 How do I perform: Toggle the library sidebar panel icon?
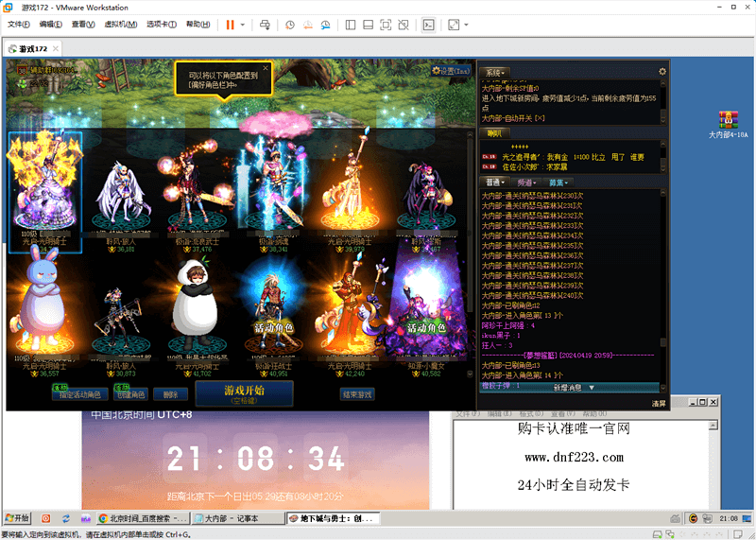coord(351,25)
